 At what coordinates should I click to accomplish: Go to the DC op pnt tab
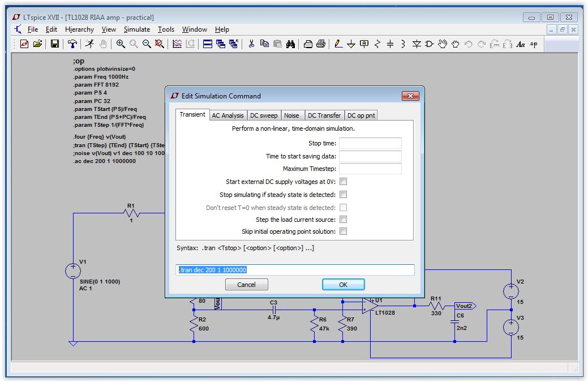tap(360, 115)
